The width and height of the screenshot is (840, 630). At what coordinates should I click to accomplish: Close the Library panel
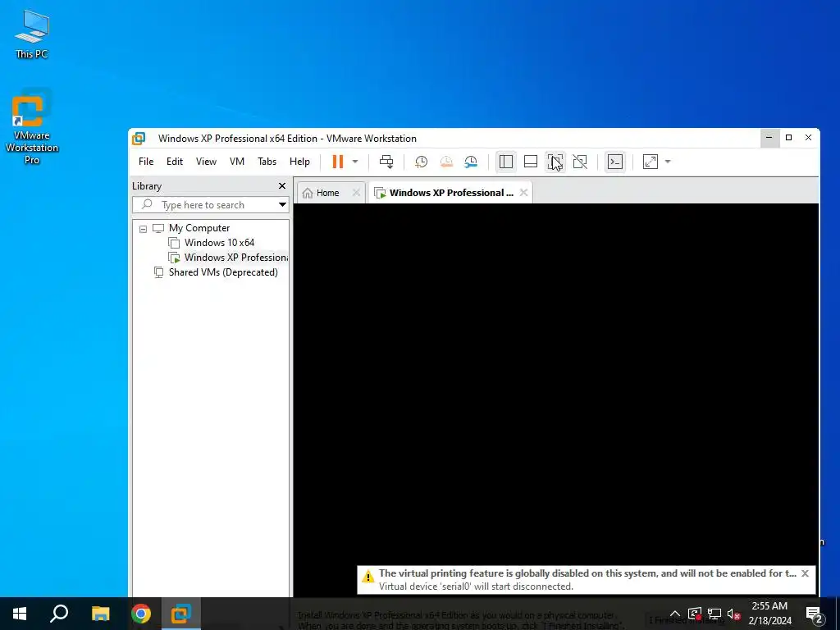click(282, 186)
